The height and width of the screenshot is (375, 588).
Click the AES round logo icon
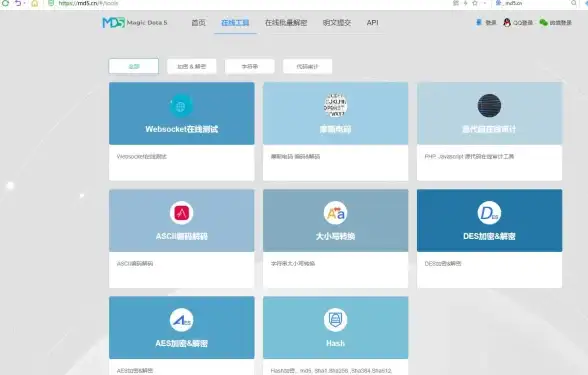tap(182, 320)
